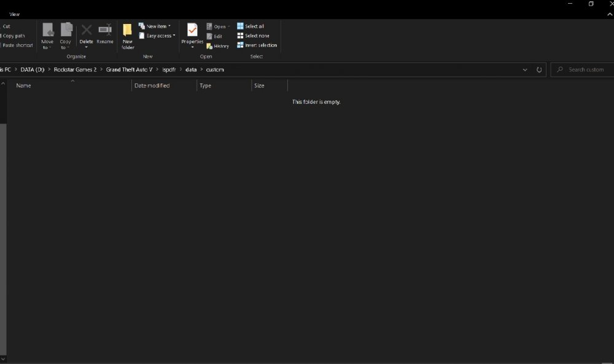Refresh the custom folder view
The width and height of the screenshot is (614, 364).
pyautogui.click(x=539, y=69)
